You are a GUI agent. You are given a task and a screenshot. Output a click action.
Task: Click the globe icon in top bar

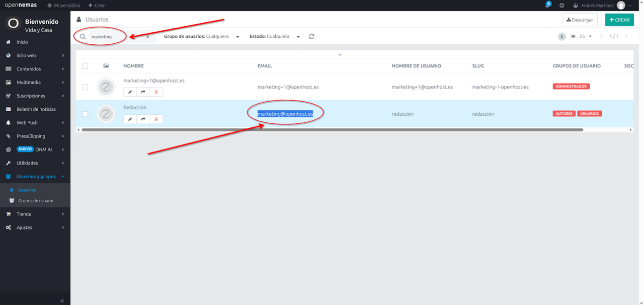(561, 6)
